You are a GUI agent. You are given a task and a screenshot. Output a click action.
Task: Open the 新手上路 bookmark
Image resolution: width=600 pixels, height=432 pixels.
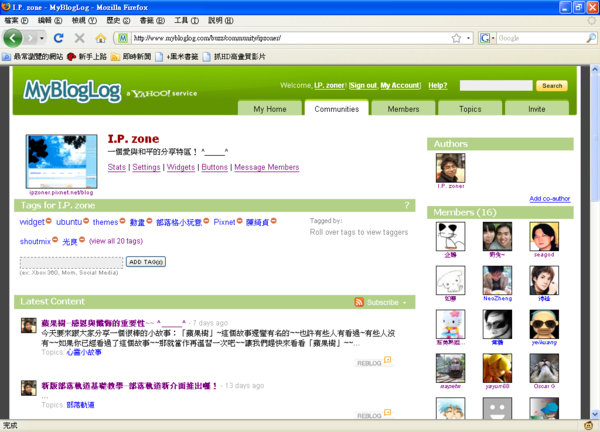[x=87, y=57]
